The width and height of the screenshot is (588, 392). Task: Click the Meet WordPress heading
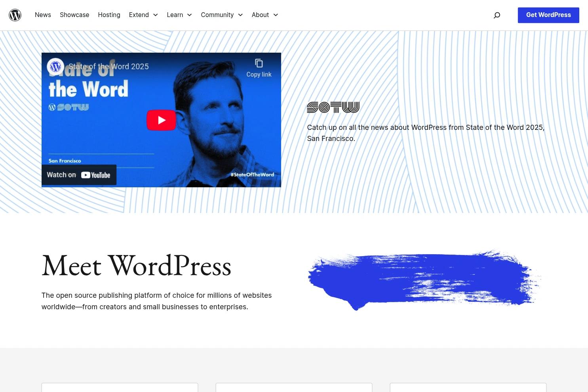click(x=136, y=265)
